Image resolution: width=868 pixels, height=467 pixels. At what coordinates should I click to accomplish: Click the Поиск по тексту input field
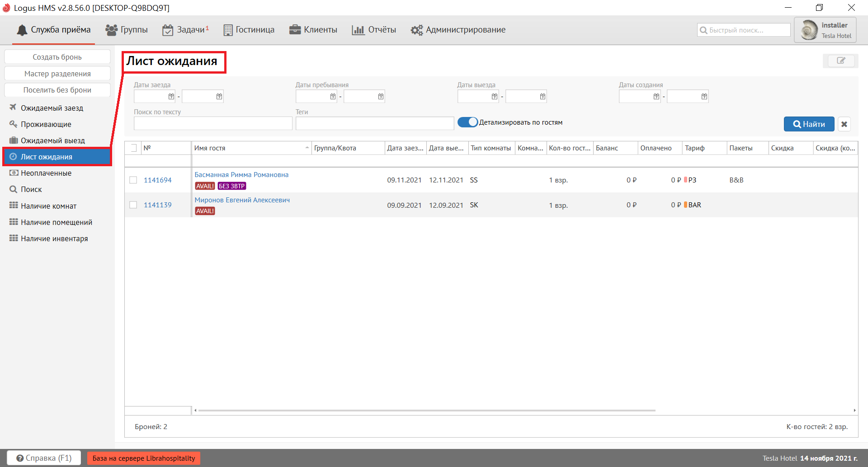click(x=213, y=123)
